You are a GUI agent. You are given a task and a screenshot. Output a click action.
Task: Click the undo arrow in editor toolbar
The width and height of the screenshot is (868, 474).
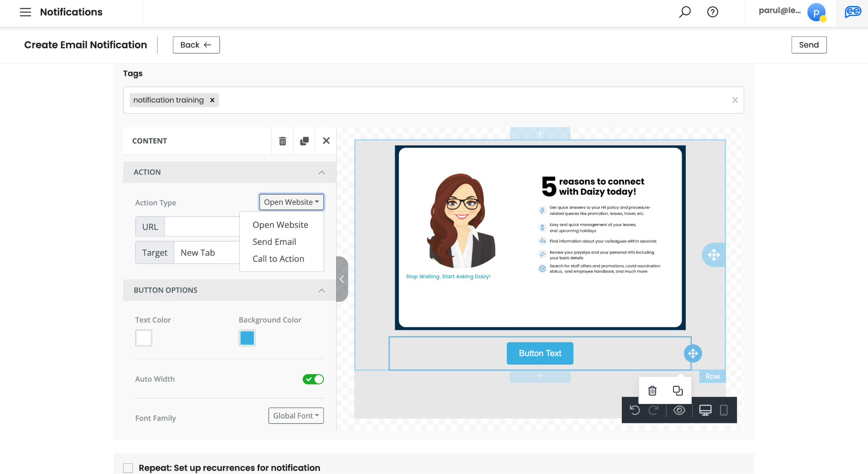(x=634, y=410)
